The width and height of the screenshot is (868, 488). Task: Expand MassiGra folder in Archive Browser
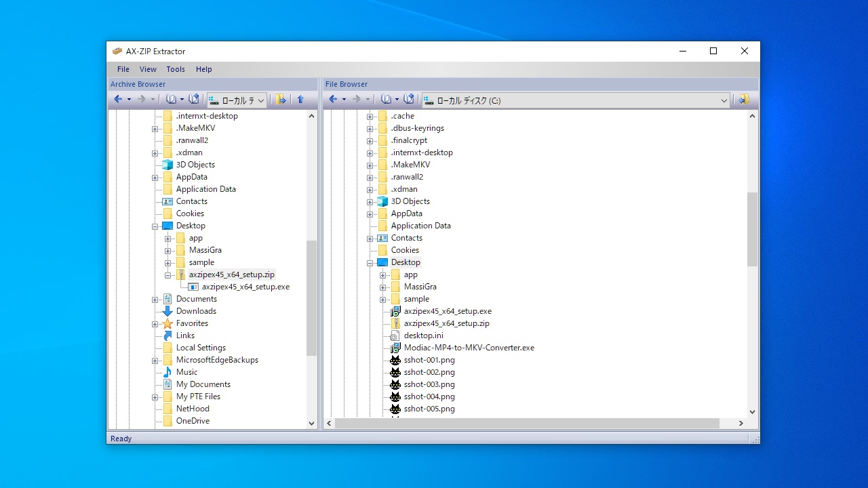(x=167, y=251)
